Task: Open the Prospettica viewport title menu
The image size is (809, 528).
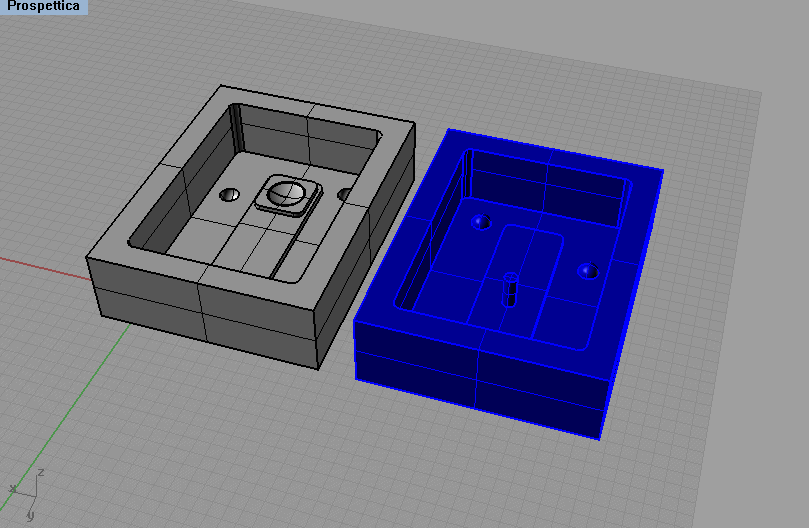Action: click(43, 6)
